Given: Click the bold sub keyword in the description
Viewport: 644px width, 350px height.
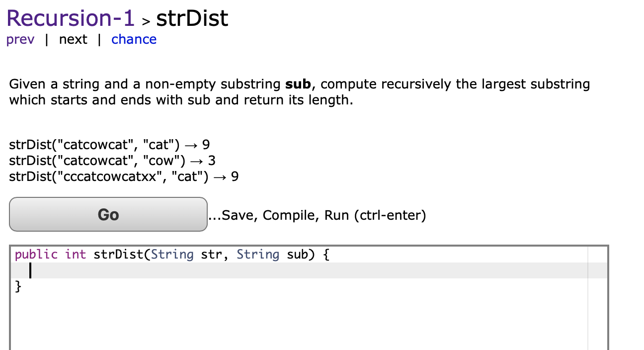Looking at the screenshot, I should pyautogui.click(x=298, y=84).
